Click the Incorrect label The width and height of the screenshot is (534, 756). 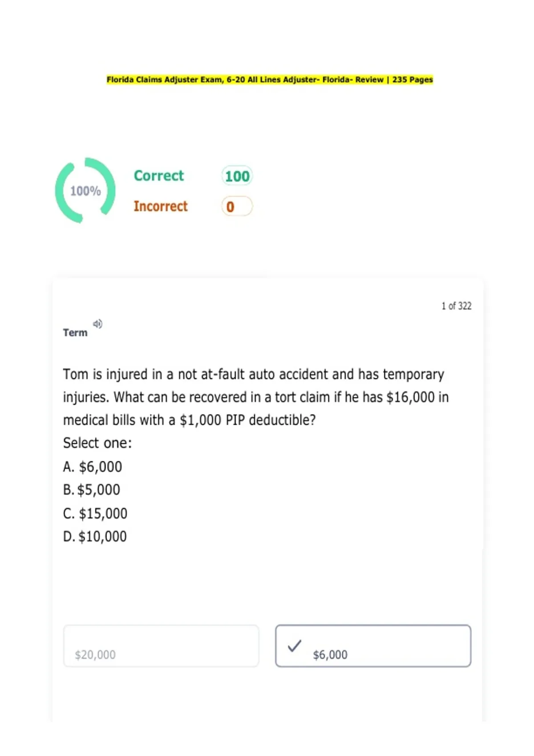pyautogui.click(x=161, y=206)
